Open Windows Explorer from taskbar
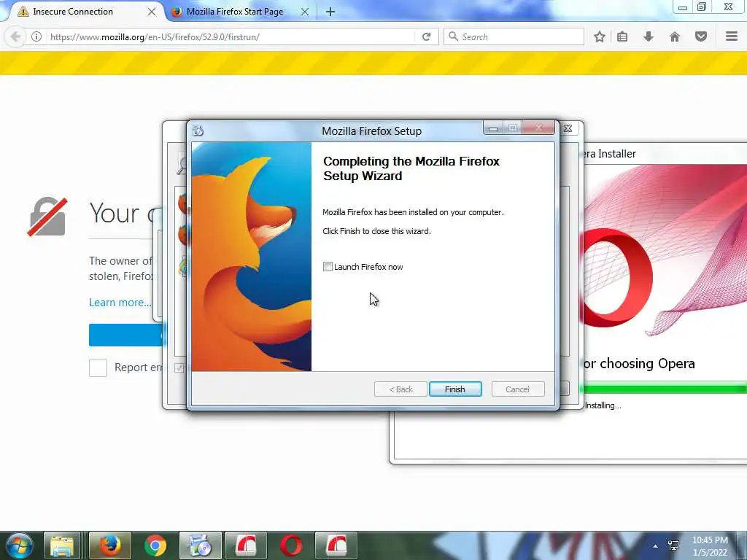The height and width of the screenshot is (560, 747). pyautogui.click(x=62, y=545)
